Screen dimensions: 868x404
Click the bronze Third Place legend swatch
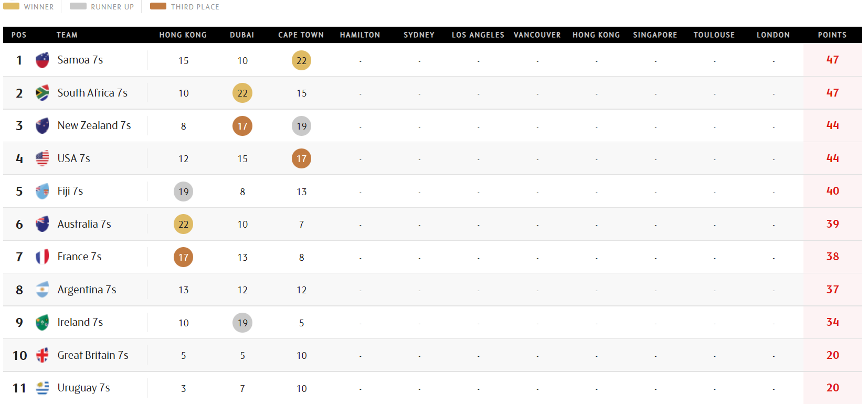tap(158, 6)
